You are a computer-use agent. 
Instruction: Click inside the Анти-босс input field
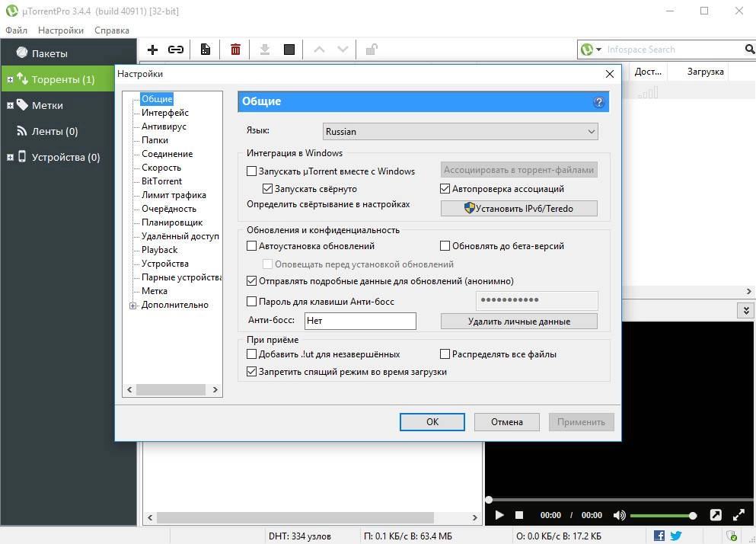pyautogui.click(x=359, y=321)
